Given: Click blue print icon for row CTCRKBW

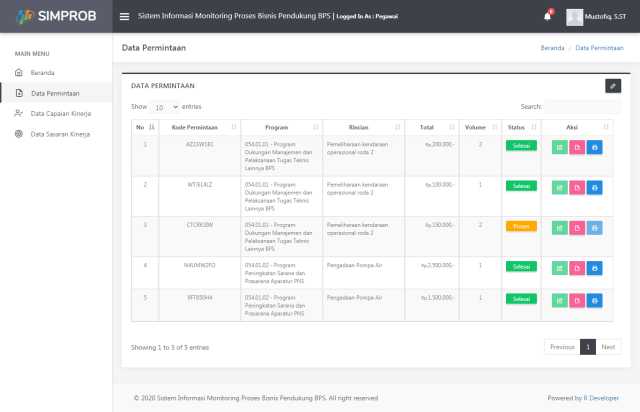Looking at the screenshot, I should pos(595,227).
